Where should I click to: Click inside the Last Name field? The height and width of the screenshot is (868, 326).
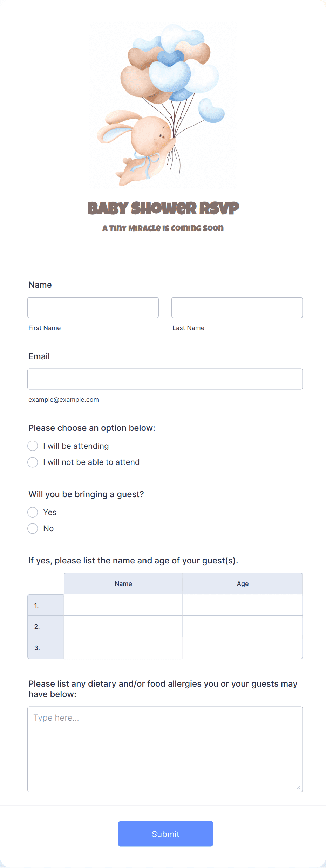237,307
